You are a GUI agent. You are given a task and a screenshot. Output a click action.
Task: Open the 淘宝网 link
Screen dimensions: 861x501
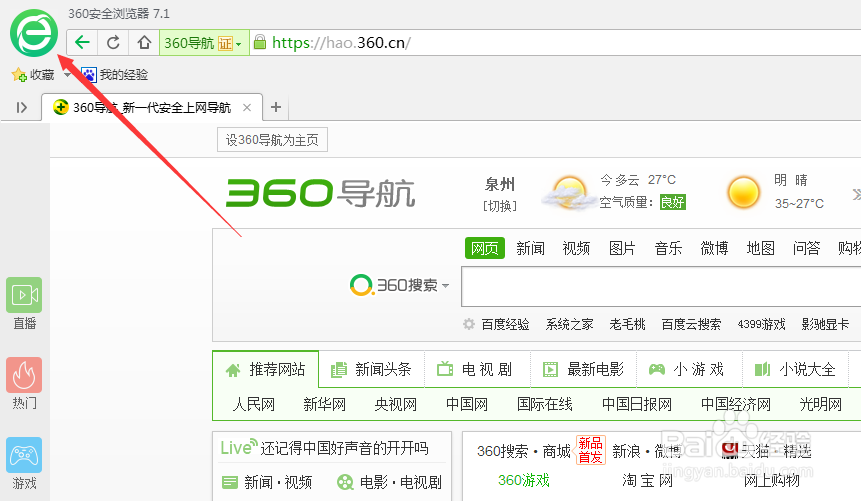coord(647,480)
